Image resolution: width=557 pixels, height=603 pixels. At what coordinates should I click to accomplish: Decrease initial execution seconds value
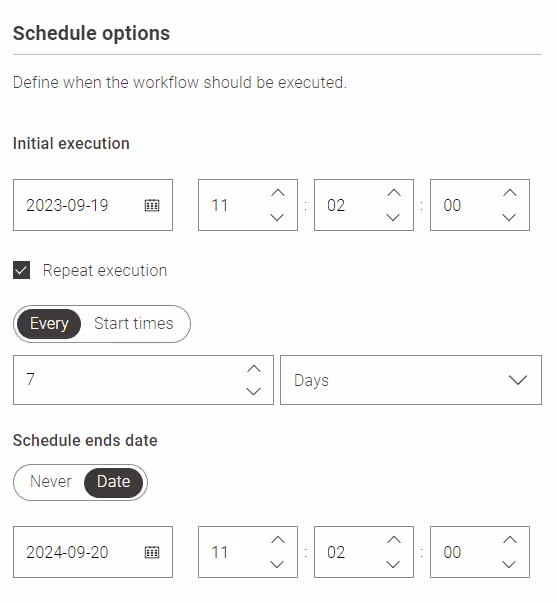pyautogui.click(x=509, y=218)
